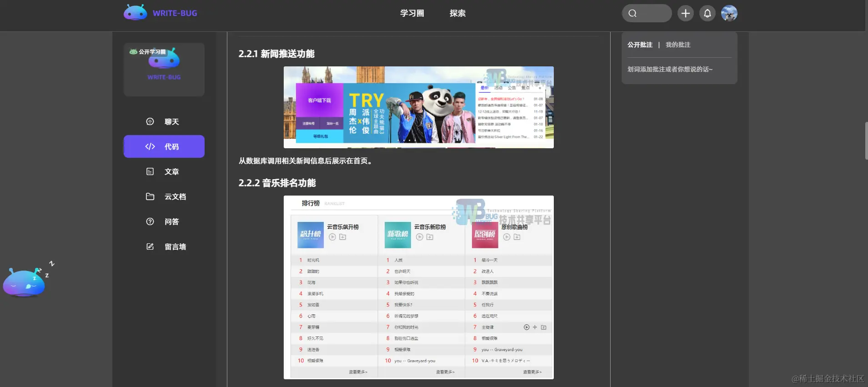868x387 pixels.
Task: Click 查看更多 under 云音乐飙升榜 list
Action: pyautogui.click(x=358, y=372)
